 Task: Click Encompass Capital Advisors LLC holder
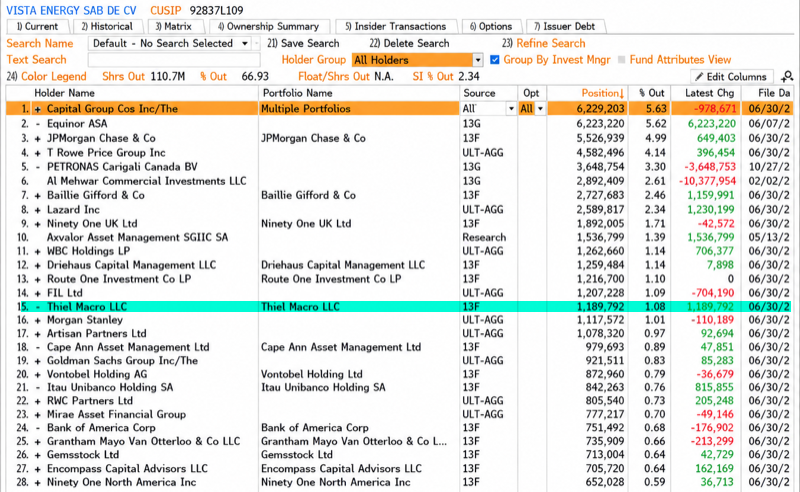coord(127,469)
